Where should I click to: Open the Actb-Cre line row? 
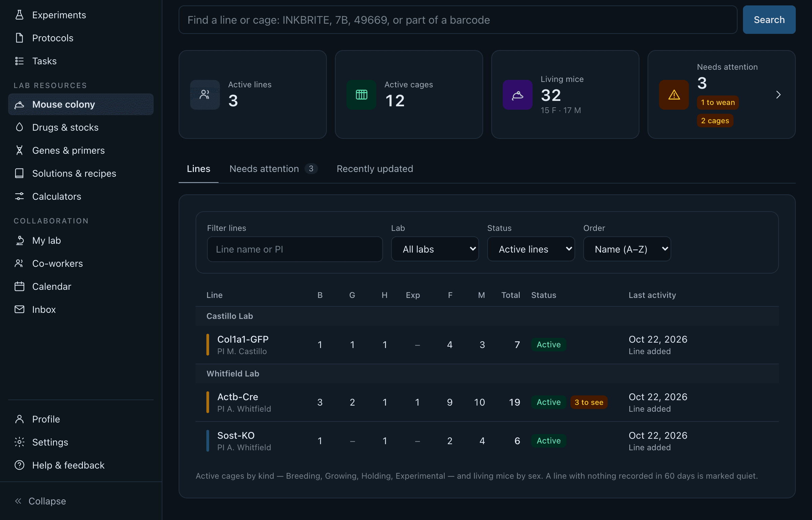pos(487,402)
